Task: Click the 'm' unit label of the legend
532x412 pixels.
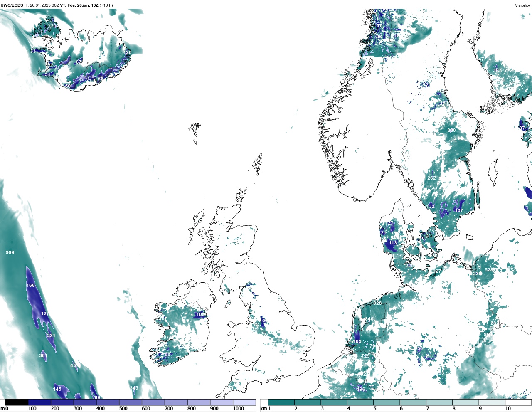Action: [2, 409]
